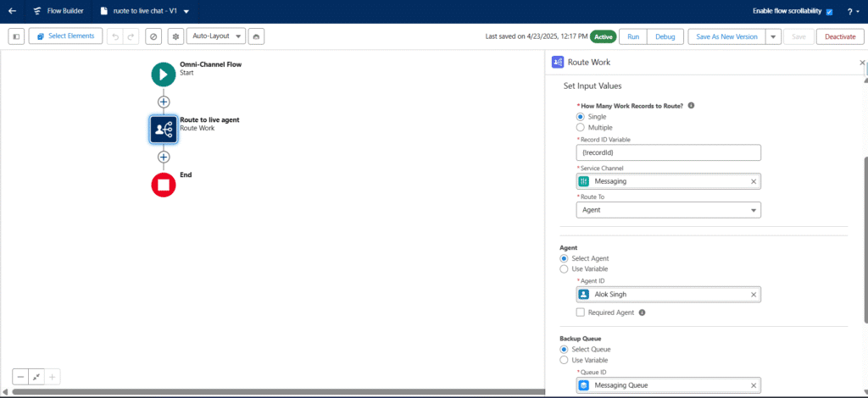868x398 pixels.
Task: Open the help question mark menu
Action: click(851, 12)
